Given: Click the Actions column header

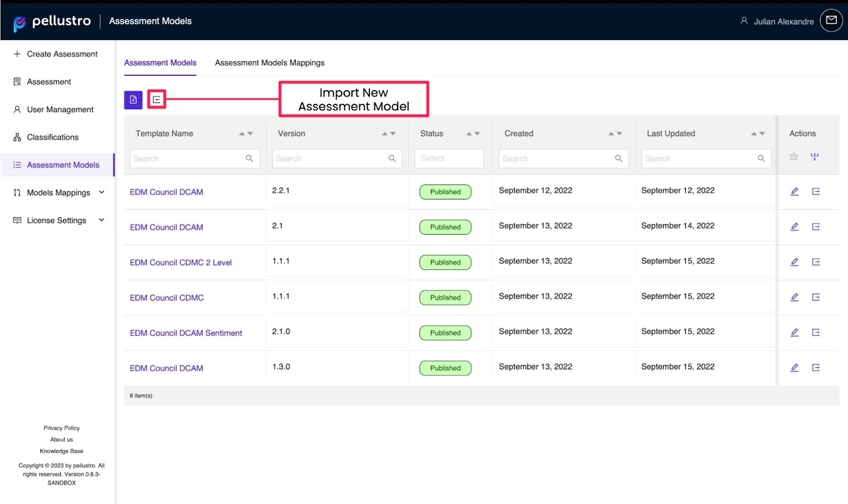Looking at the screenshot, I should [x=802, y=134].
